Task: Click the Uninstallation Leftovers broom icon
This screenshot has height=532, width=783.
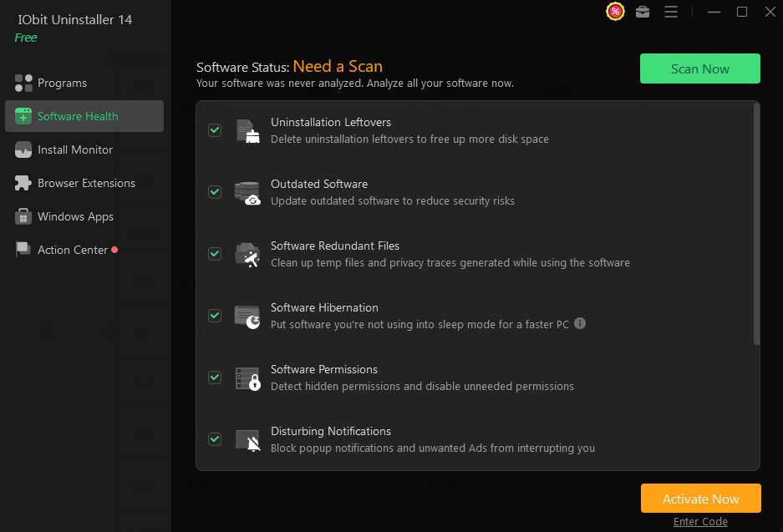Action: coord(247,131)
